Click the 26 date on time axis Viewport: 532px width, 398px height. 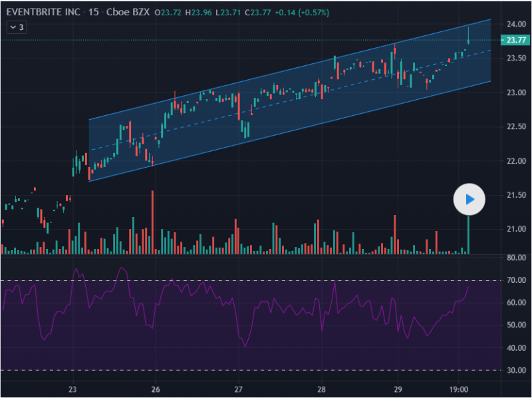click(155, 389)
